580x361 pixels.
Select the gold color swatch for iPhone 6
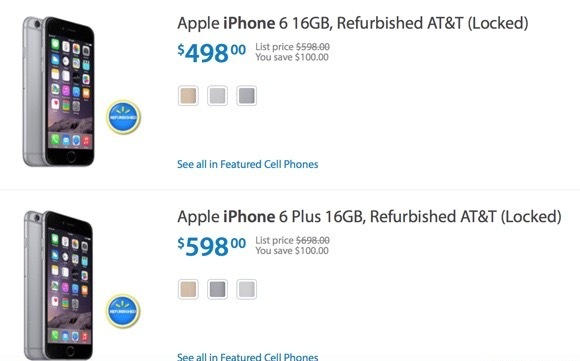point(188,96)
